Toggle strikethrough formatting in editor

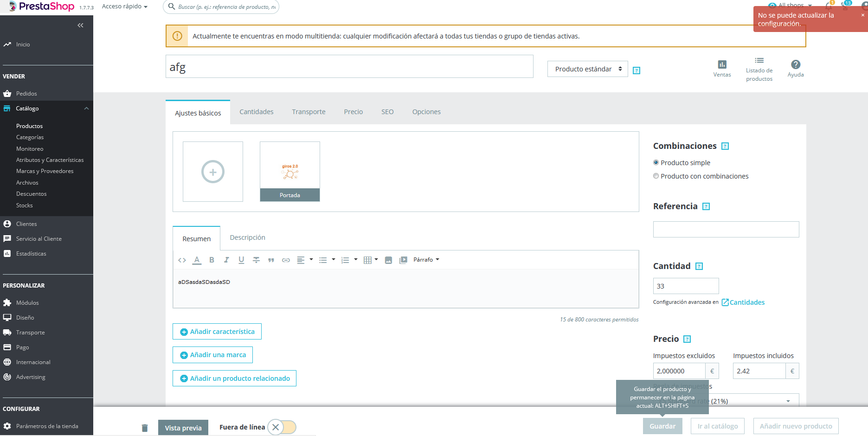tap(256, 260)
